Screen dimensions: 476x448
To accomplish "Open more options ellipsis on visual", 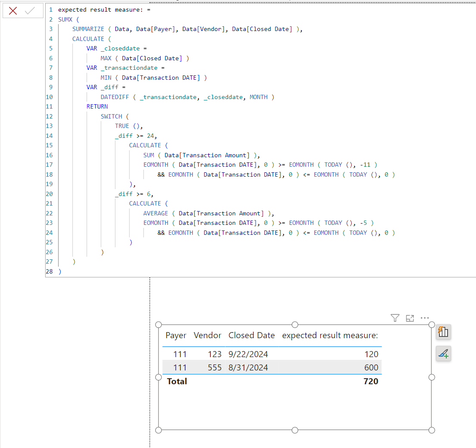I will click(x=425, y=318).
